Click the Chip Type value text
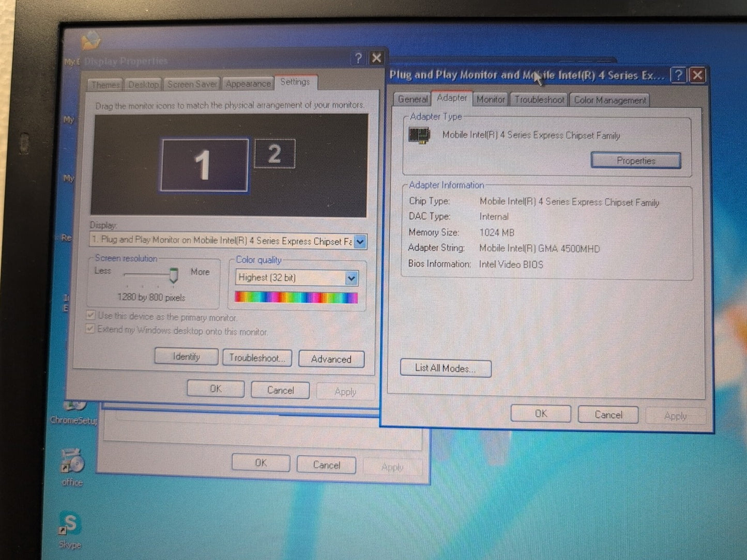The width and height of the screenshot is (747, 560). click(569, 202)
